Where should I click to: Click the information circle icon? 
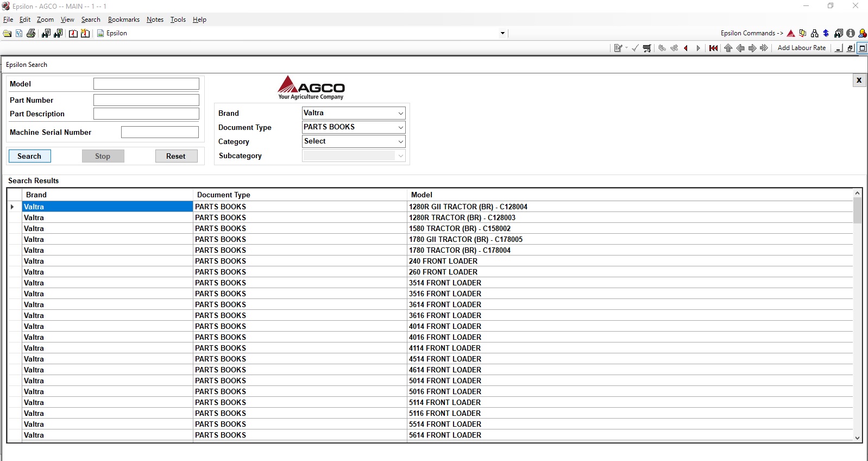(851, 33)
